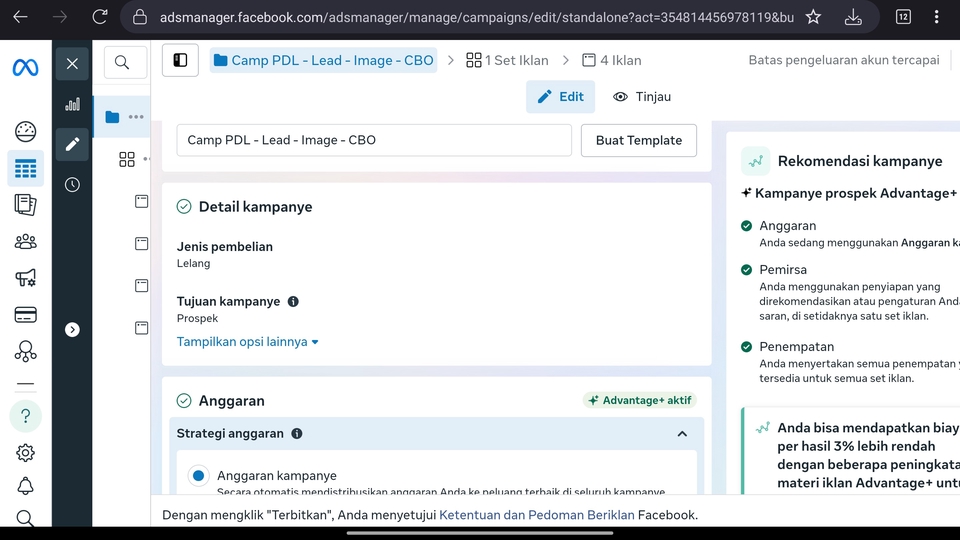Select the fourth ad item in tree
This screenshot has width=960, height=540.
141,328
